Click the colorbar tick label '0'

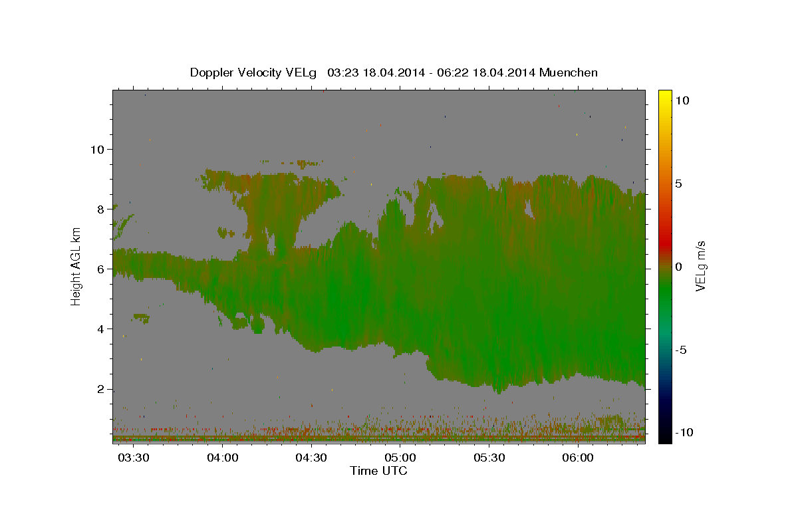tap(680, 267)
